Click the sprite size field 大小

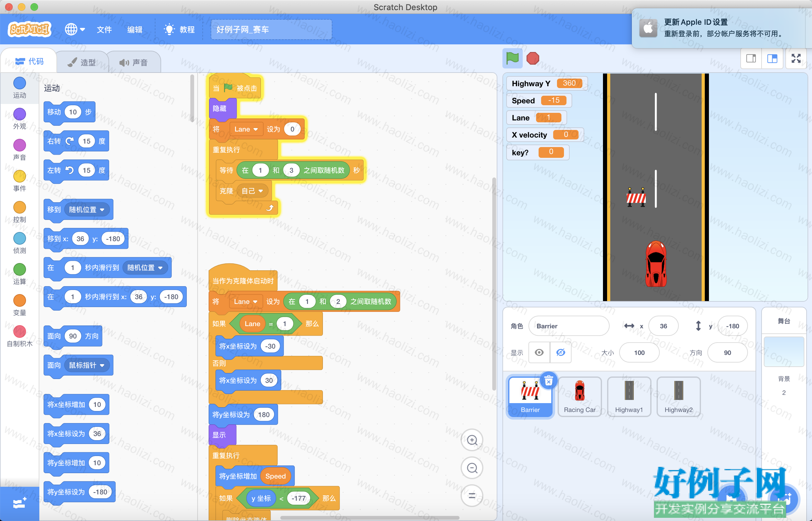639,353
